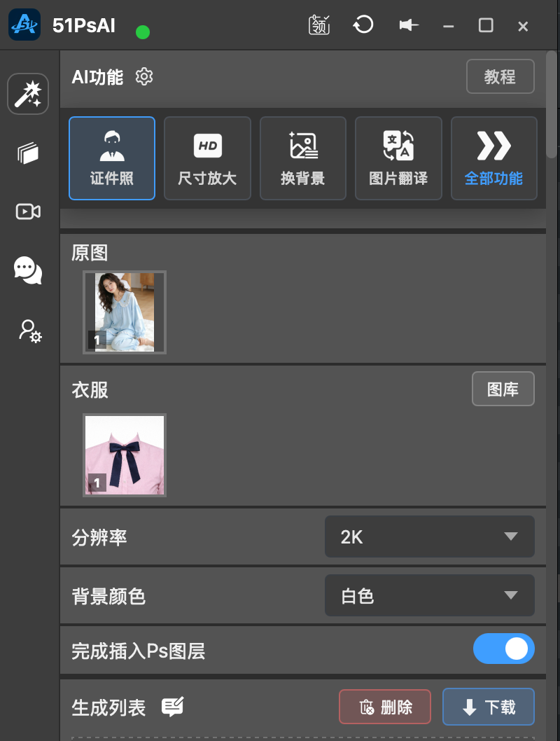
Task: Open the AI magic wand sidebar tab
Action: coord(28,94)
